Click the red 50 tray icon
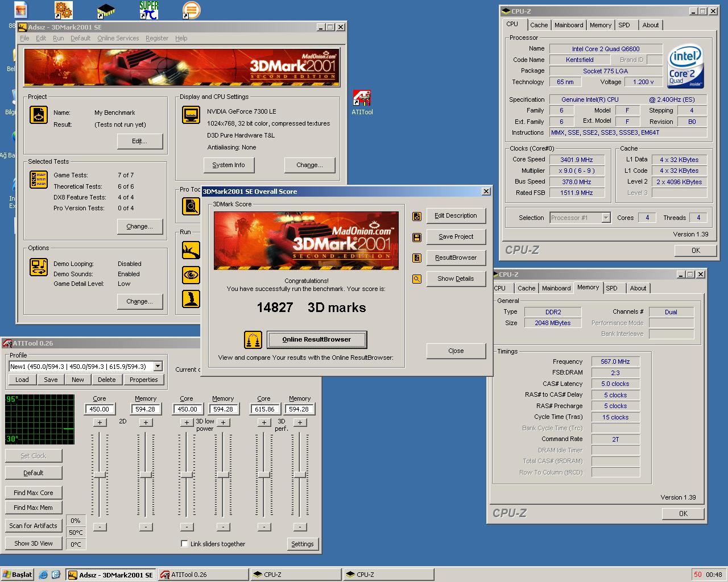The height and width of the screenshot is (582, 728). (x=698, y=575)
